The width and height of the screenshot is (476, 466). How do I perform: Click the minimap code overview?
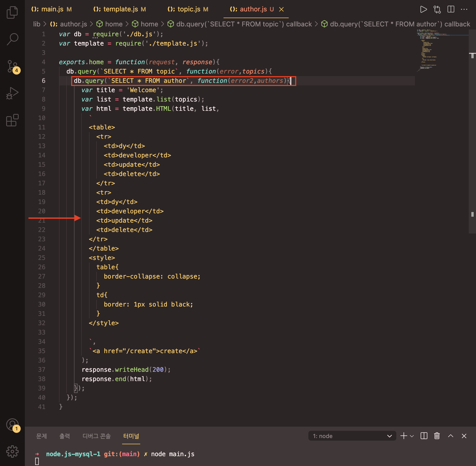pos(442,50)
